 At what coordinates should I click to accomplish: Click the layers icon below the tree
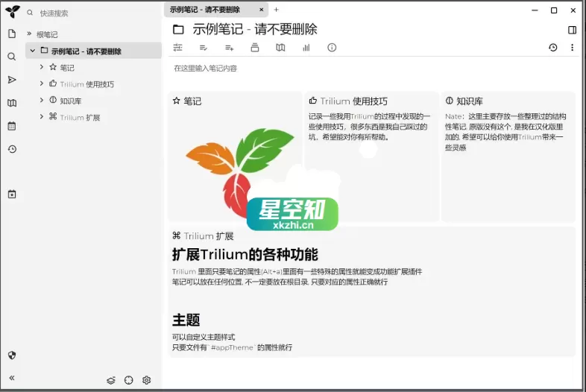tap(111, 380)
